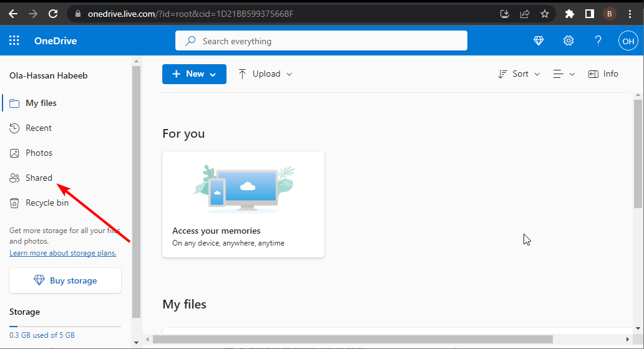Open the Upload dropdown

pyautogui.click(x=265, y=74)
